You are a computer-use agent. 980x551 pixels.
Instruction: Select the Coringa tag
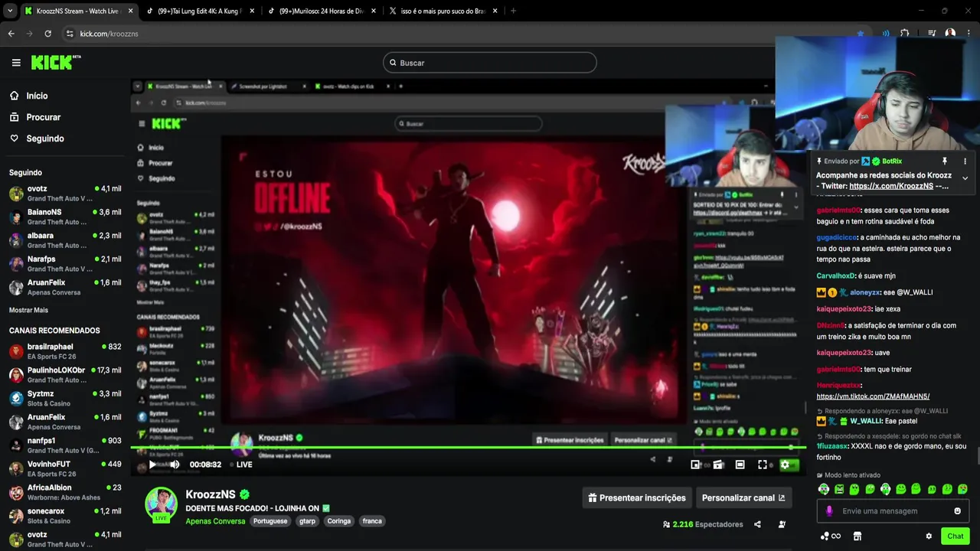[x=339, y=521]
